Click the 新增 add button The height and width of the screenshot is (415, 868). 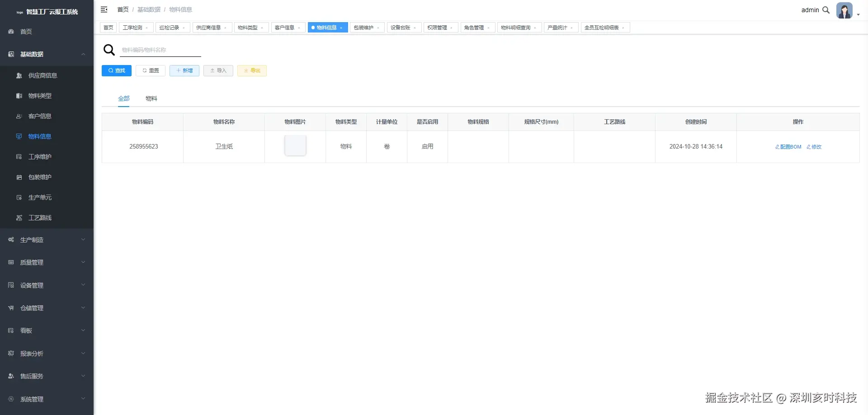click(184, 71)
